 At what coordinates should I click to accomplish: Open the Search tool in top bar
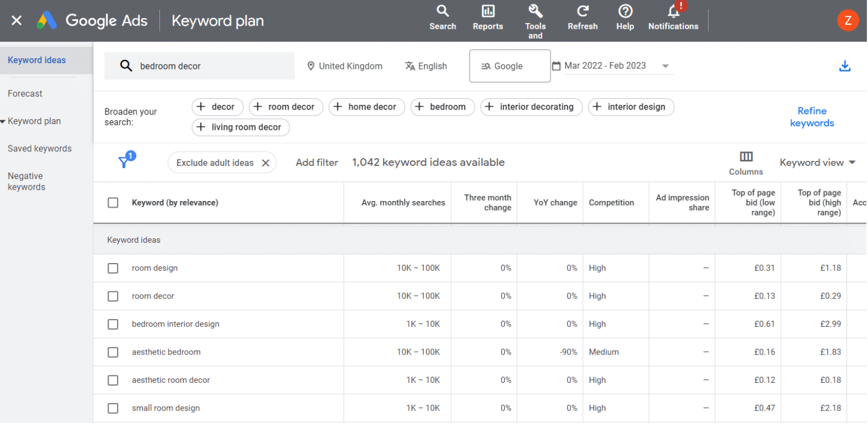(442, 18)
